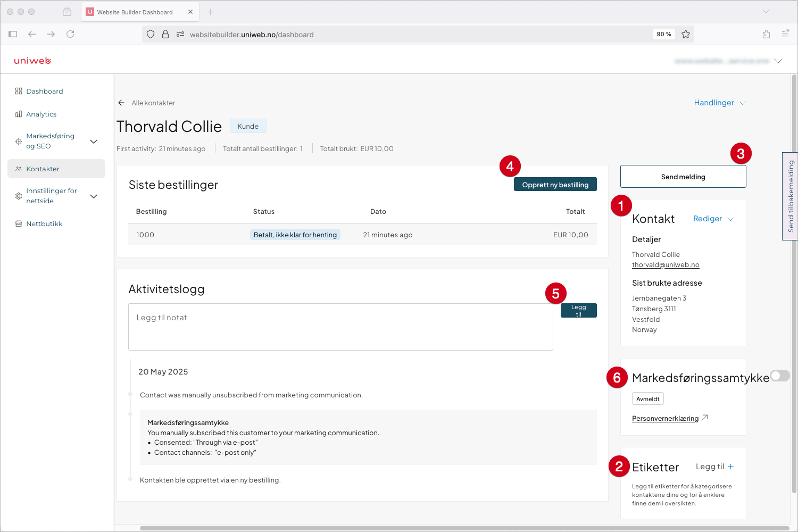
Task: Click the EUR 10,00 order total cell
Action: point(571,235)
